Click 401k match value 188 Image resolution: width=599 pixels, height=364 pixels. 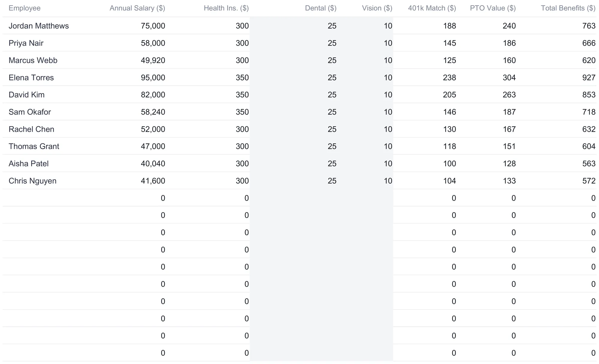[450, 26]
